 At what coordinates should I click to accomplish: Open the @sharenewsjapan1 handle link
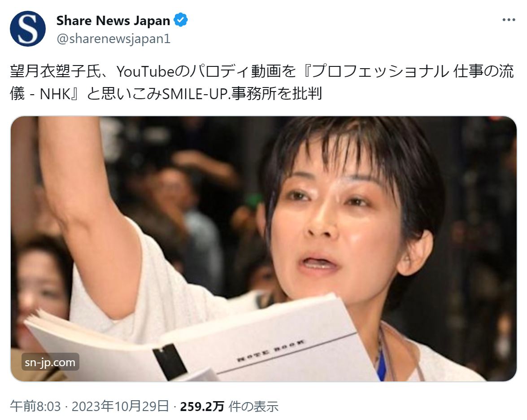click(x=113, y=39)
